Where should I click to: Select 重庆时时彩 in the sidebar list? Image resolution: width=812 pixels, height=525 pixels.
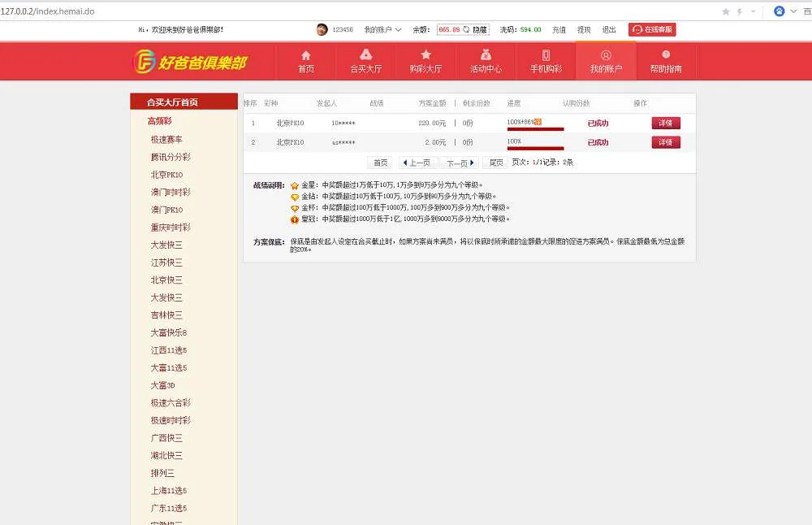[171, 228]
